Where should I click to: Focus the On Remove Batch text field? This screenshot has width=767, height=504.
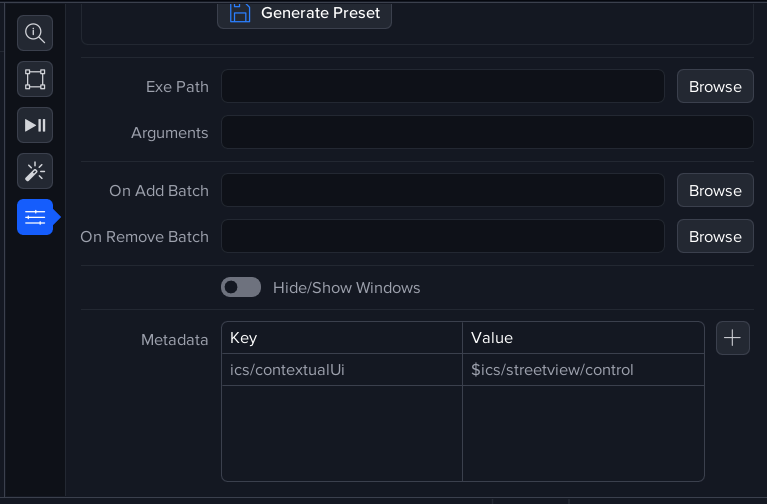pyautogui.click(x=442, y=237)
